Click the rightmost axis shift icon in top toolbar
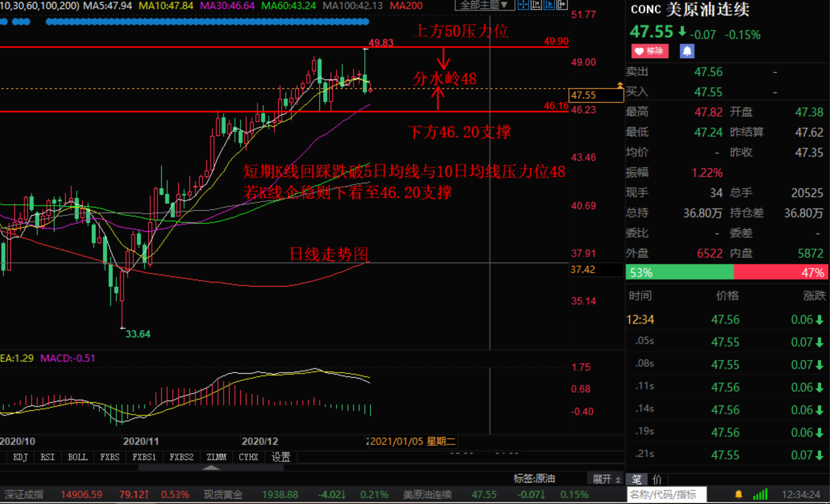830x504 pixels. [561, 5]
